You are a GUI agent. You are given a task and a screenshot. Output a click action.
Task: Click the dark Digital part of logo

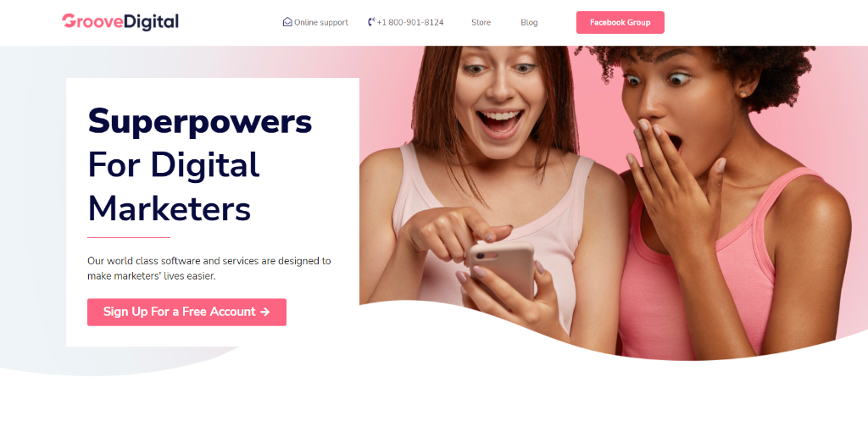152,21
